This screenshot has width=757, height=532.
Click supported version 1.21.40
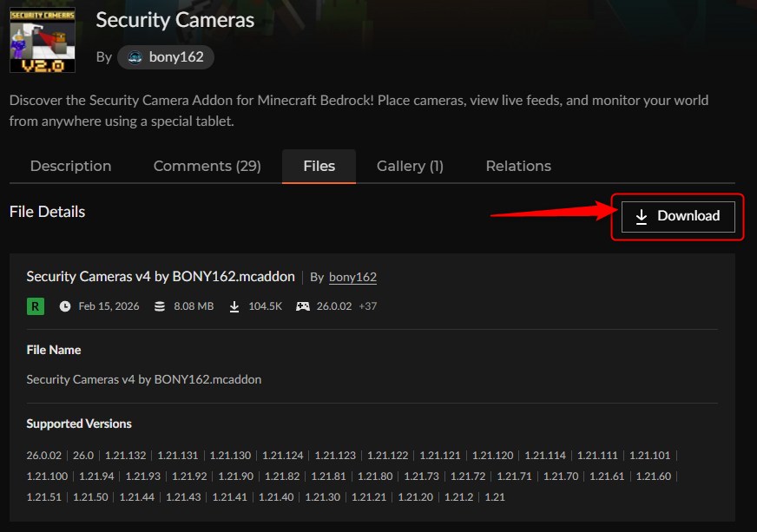[x=276, y=496]
